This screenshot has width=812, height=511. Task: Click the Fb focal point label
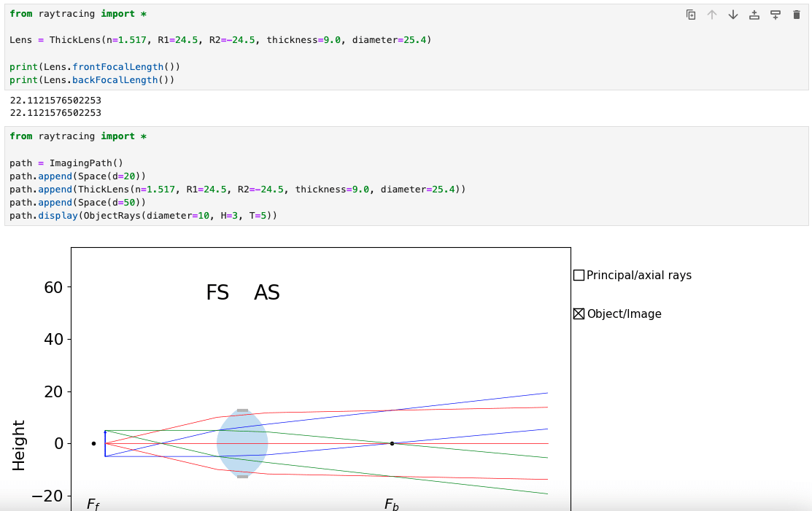[392, 504]
